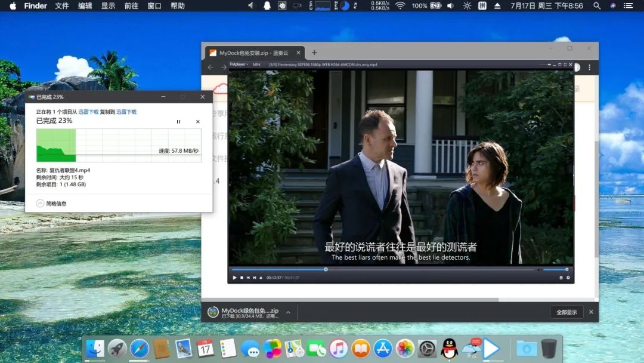Launch iTunes music icon in dock

tap(339, 349)
